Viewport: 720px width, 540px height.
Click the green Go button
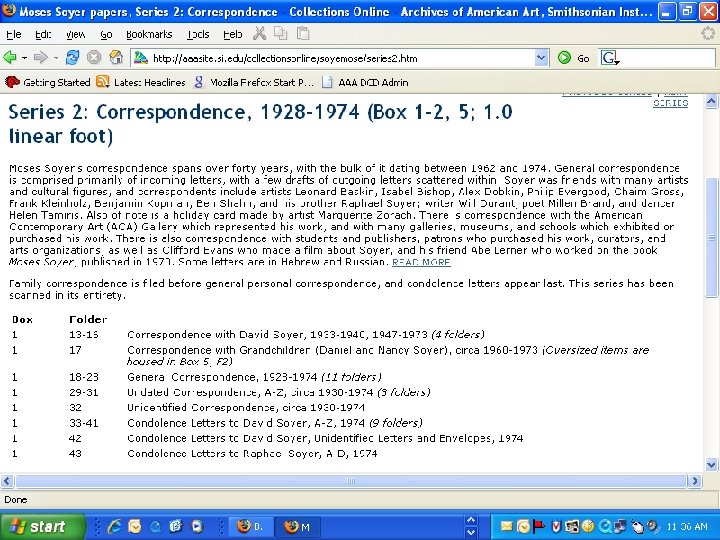pyautogui.click(x=573, y=58)
